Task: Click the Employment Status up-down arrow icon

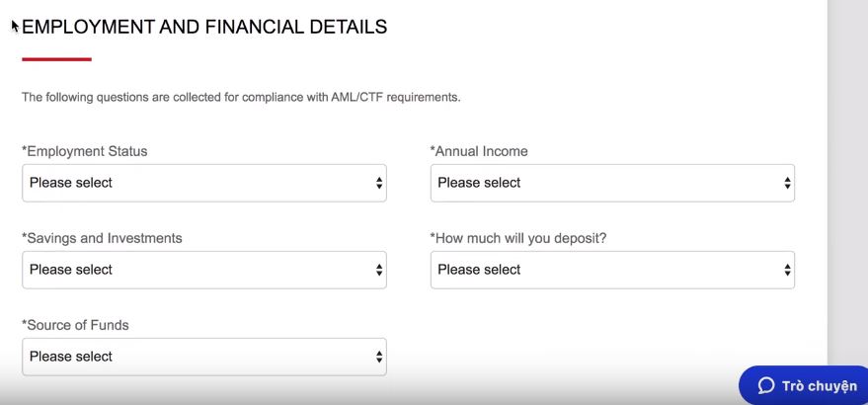Action: pos(378,183)
